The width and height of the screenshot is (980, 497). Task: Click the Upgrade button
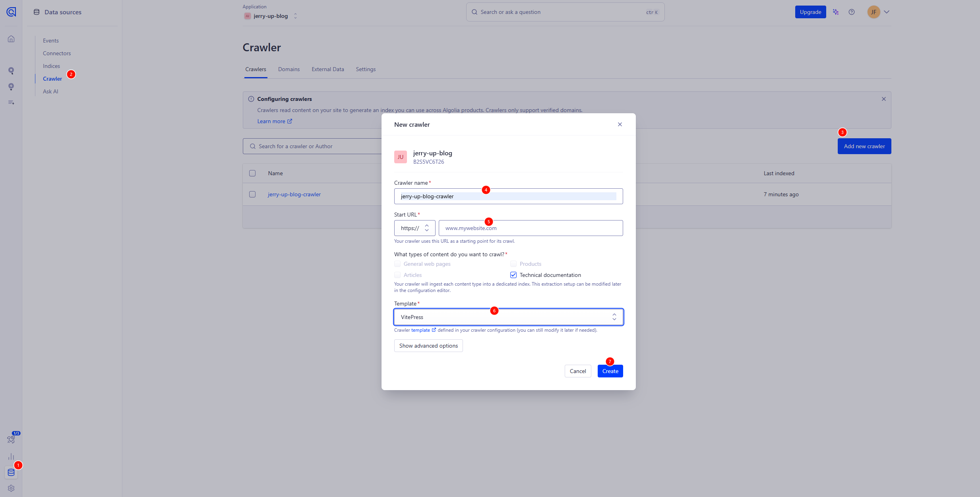(x=811, y=12)
